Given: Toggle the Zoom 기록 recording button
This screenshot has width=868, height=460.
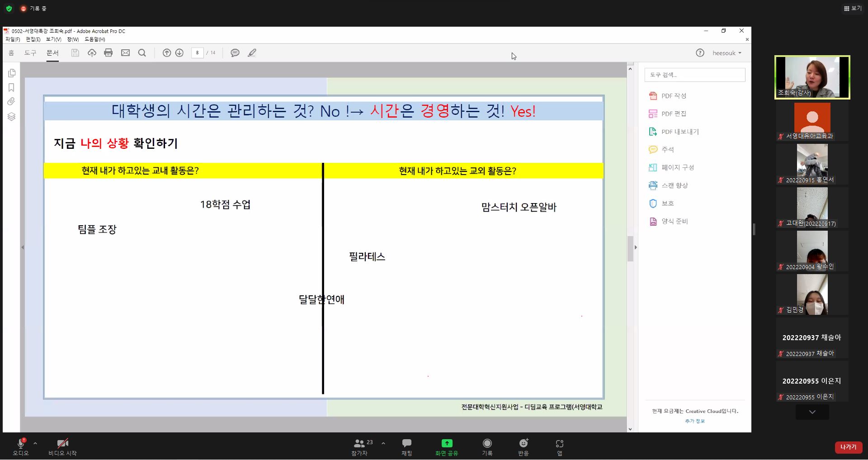Looking at the screenshot, I should pyautogui.click(x=487, y=446).
